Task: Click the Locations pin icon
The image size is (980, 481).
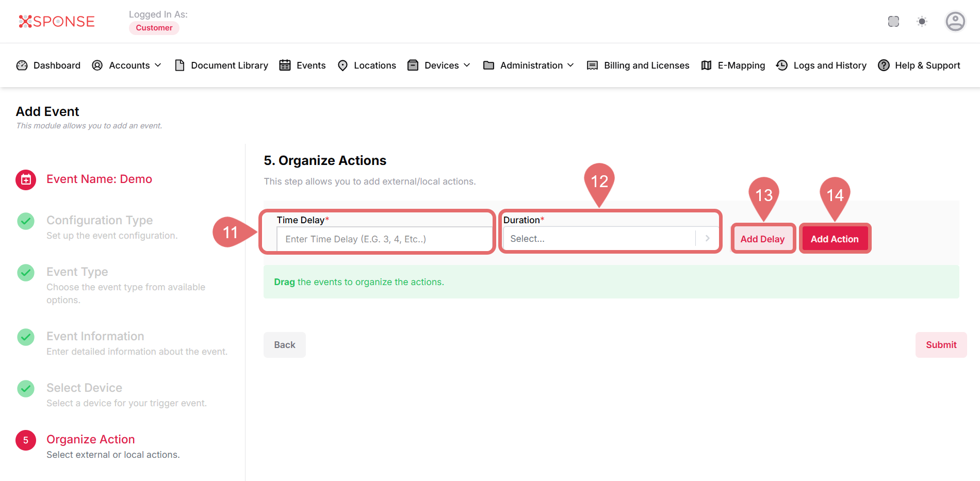Action: pos(342,65)
